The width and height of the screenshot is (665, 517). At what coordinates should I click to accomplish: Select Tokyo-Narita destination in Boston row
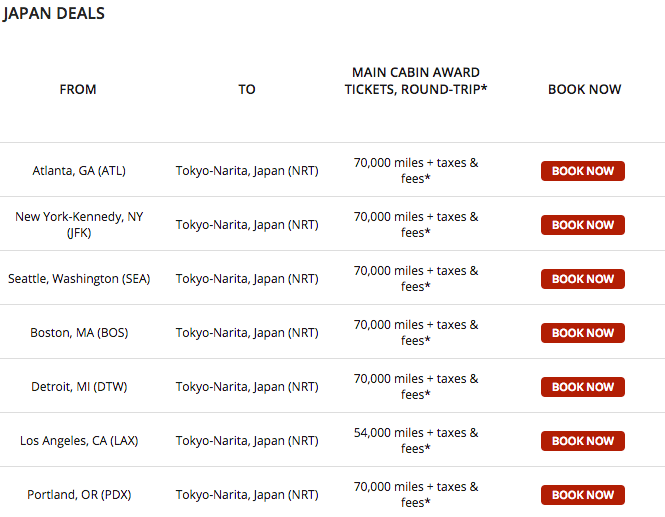[247, 333]
